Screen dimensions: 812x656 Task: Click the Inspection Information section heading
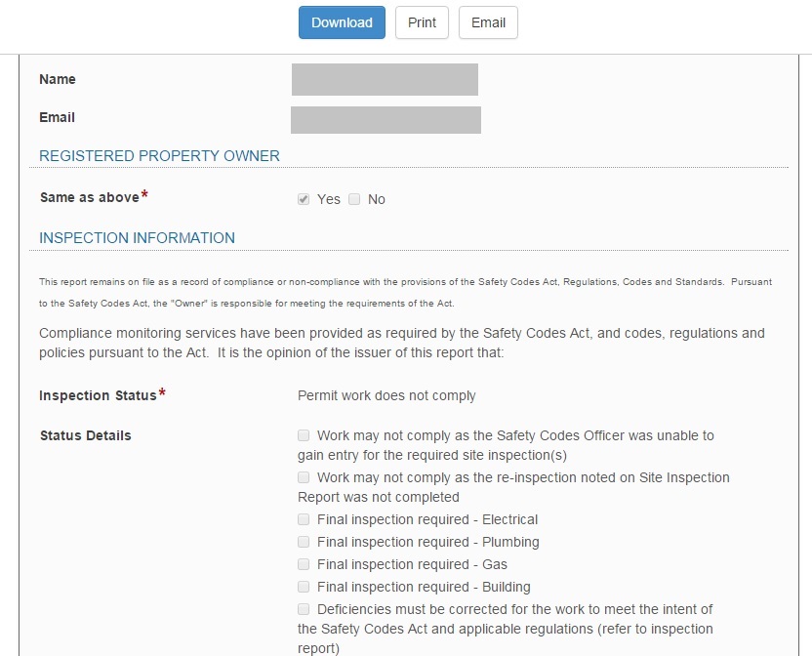click(x=137, y=238)
